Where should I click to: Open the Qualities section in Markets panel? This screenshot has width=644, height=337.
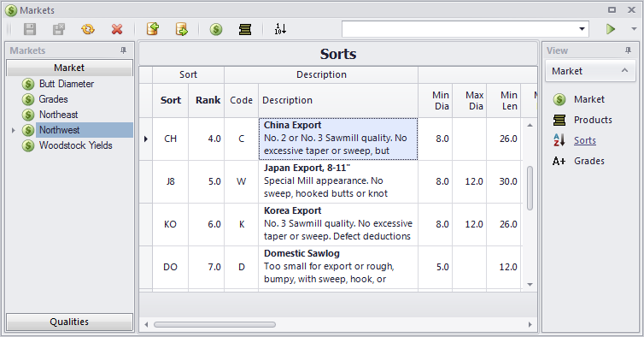[x=69, y=322]
